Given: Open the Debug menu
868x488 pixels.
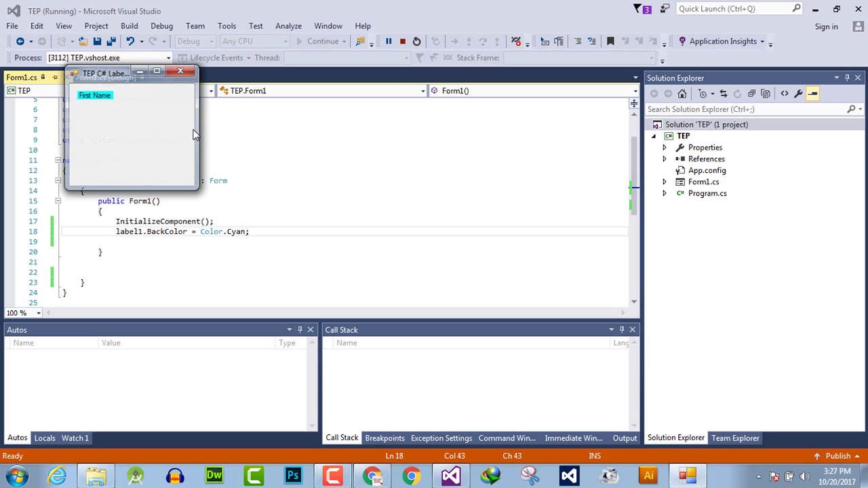Looking at the screenshot, I should [161, 26].
